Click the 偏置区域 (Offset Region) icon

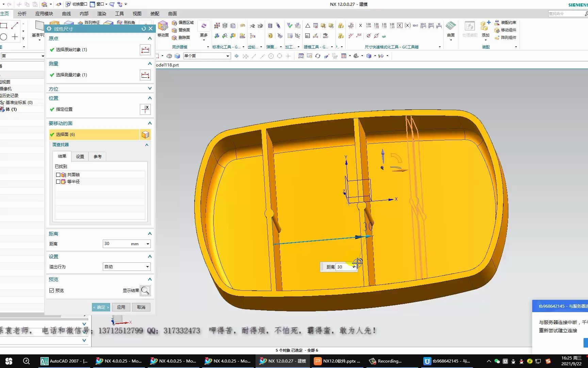(175, 23)
